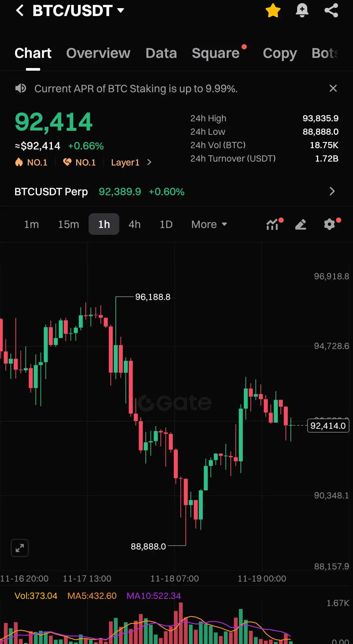Switch to the Chart tab

pos(33,53)
